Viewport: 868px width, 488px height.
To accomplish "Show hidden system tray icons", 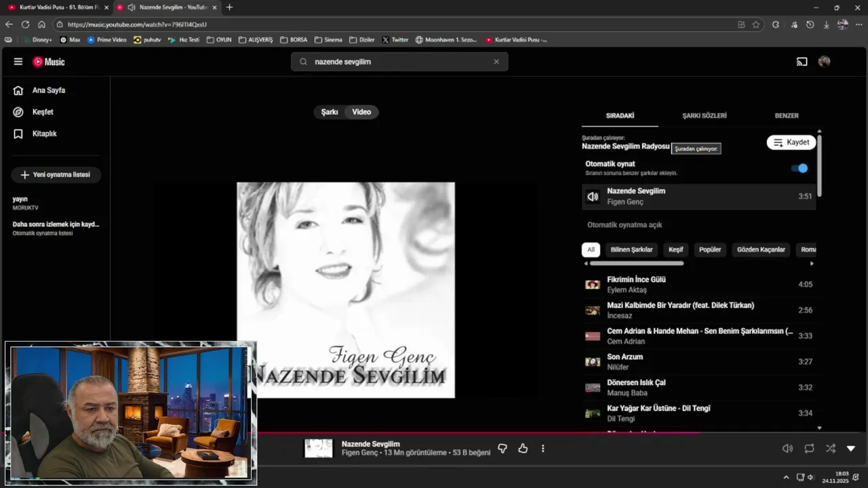I will pyautogui.click(x=786, y=477).
